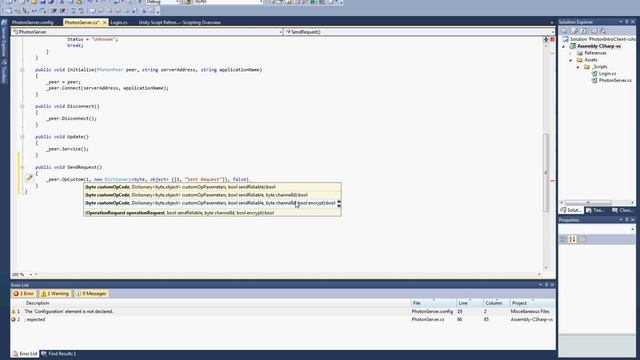Select the Error List bottom tab

coord(25,354)
